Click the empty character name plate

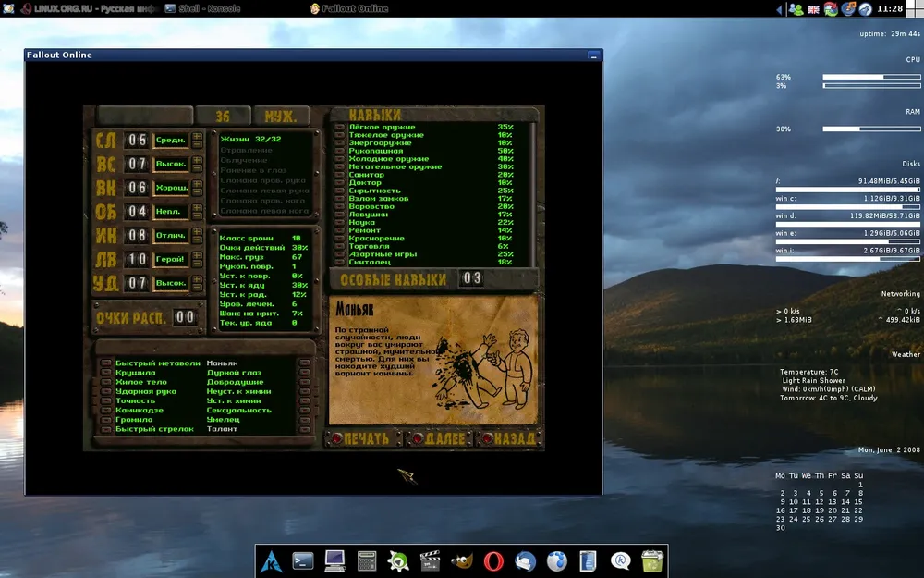(145, 116)
